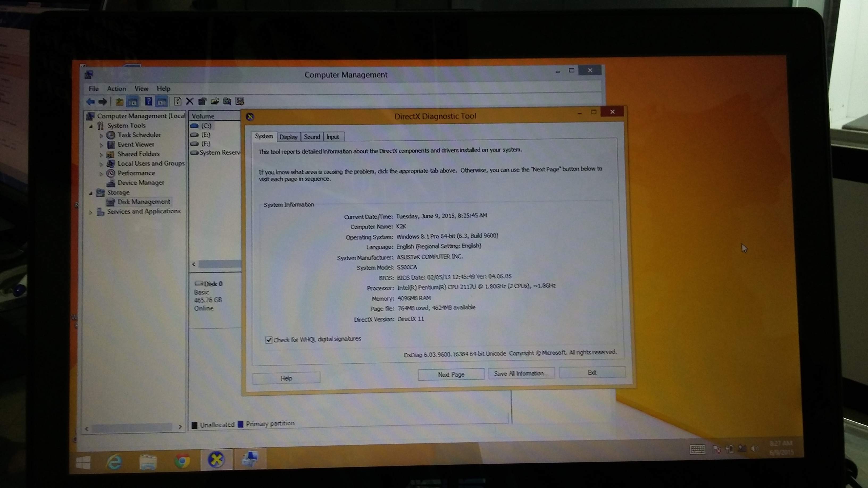Toggle the Show/Hide Action Pane toolbar button
The height and width of the screenshot is (488, 868).
tap(162, 101)
